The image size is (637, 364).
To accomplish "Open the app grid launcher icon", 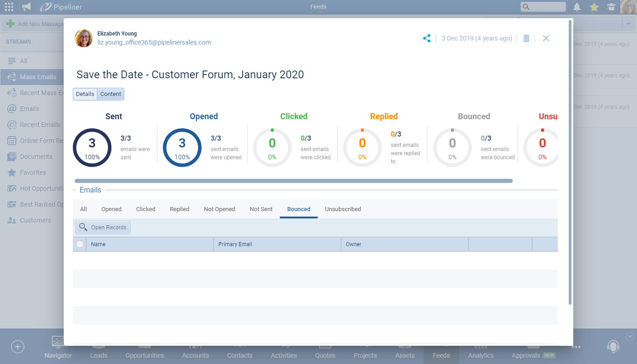I will pyautogui.click(x=9, y=7).
